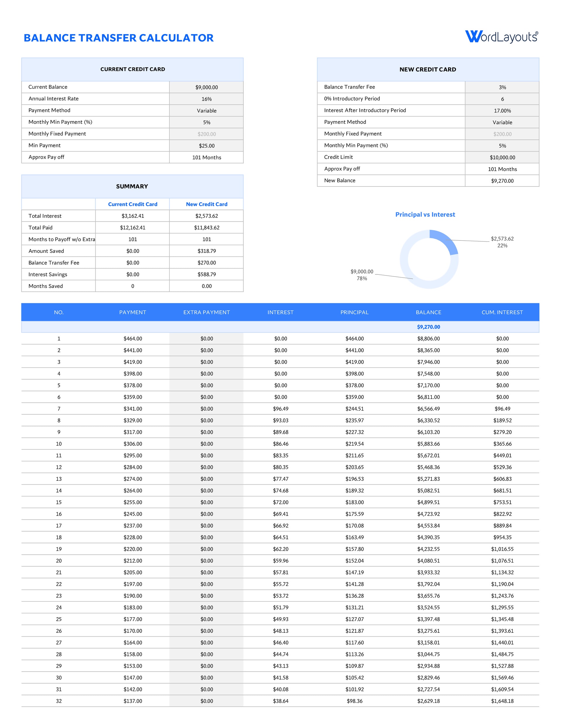The image size is (562, 728).
Task: Click the WordLayouts logo
Action: coord(501,37)
